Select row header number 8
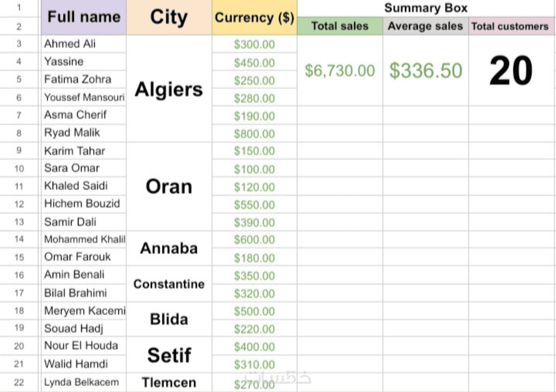Viewport: 556px width, 392px height. click(19, 133)
